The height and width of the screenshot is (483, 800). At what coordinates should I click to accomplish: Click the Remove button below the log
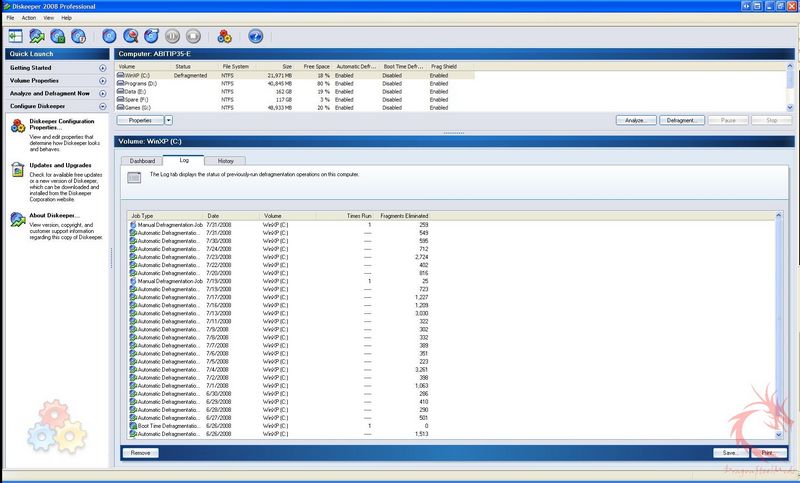[x=140, y=452]
